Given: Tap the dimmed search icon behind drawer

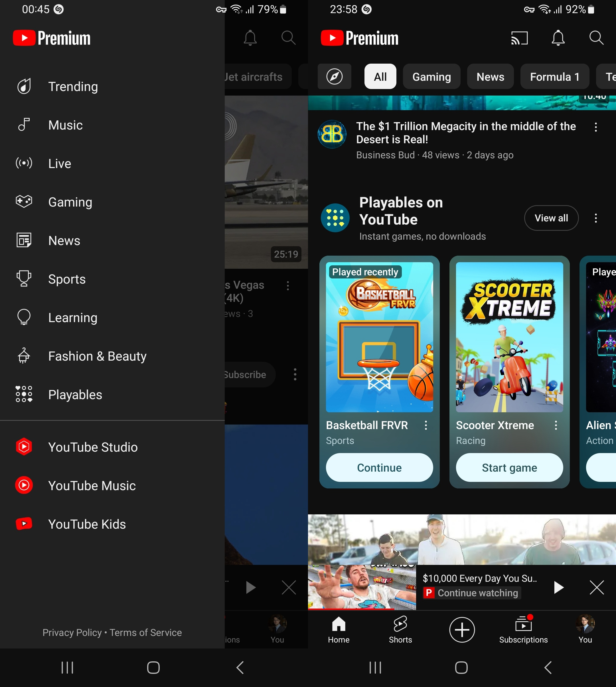Looking at the screenshot, I should point(288,38).
